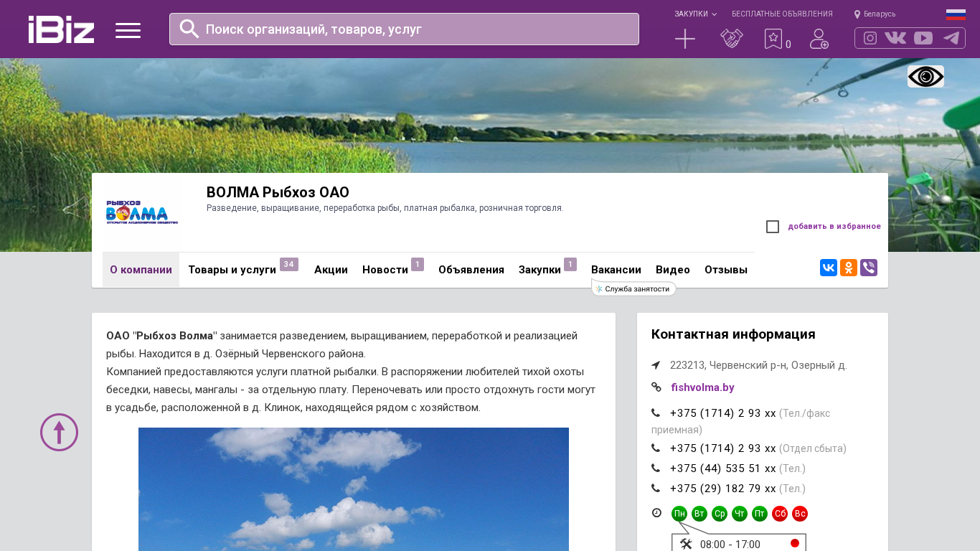Click phone icon beside +375 (44) number
Screen dimensions: 980x551
pos(656,468)
